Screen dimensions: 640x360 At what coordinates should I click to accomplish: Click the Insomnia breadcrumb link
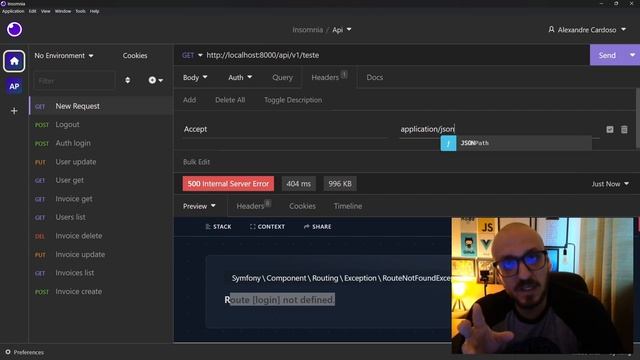307,30
